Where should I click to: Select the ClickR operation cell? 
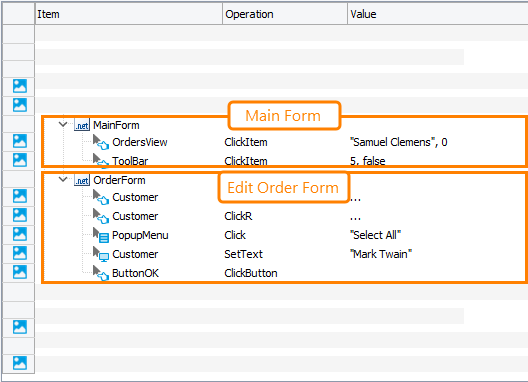point(238,216)
